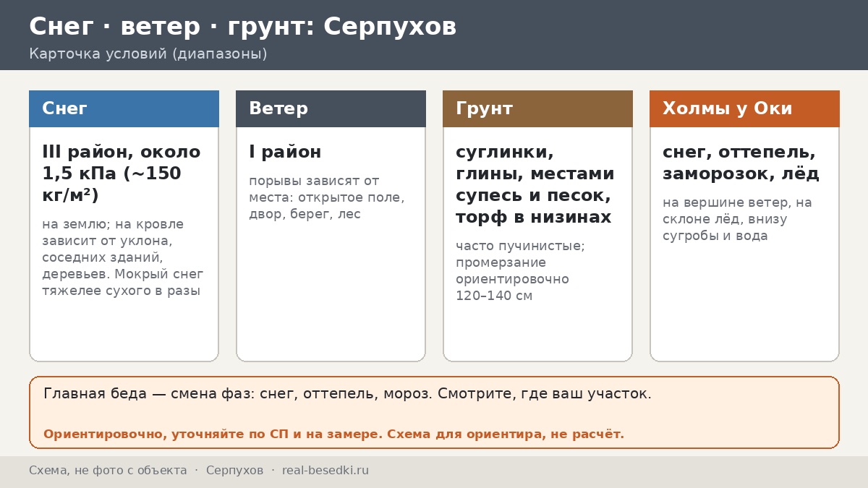
Task: Select the dark 'Ветер' card header
Action: tap(331, 108)
